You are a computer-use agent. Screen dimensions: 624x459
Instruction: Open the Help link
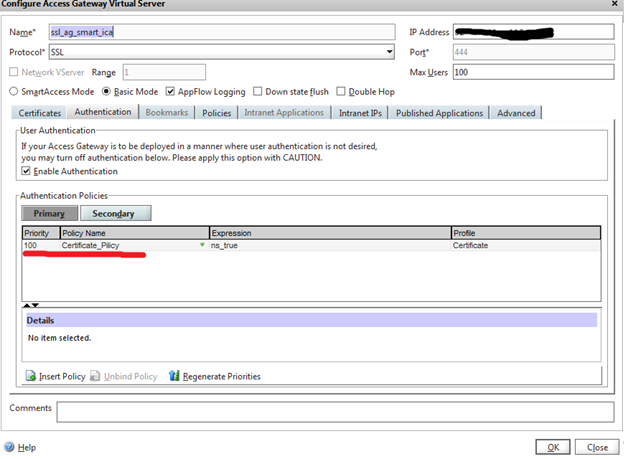click(x=27, y=447)
